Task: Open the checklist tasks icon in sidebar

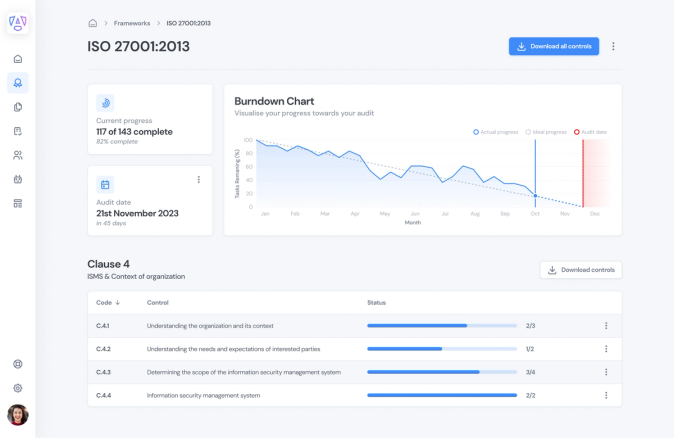Action: tap(18, 131)
